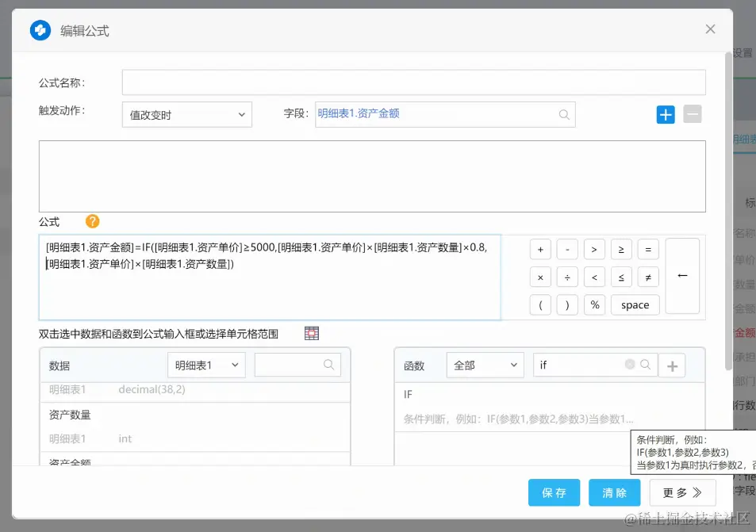Image resolution: width=756 pixels, height=532 pixels.
Task: Click the 保存 button
Action: [554, 492]
